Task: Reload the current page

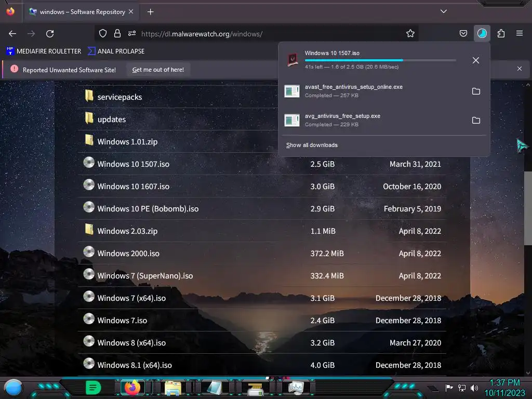Action: tap(50, 34)
